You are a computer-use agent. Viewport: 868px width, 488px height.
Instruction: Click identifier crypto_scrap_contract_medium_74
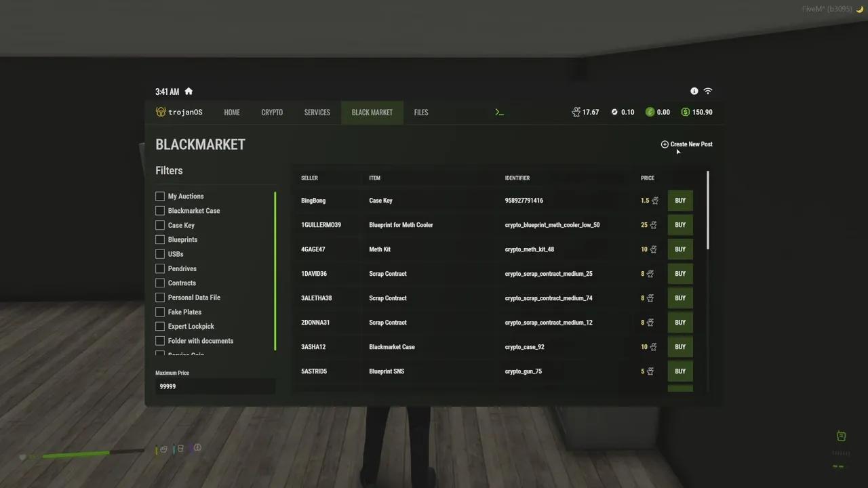pyautogui.click(x=549, y=298)
